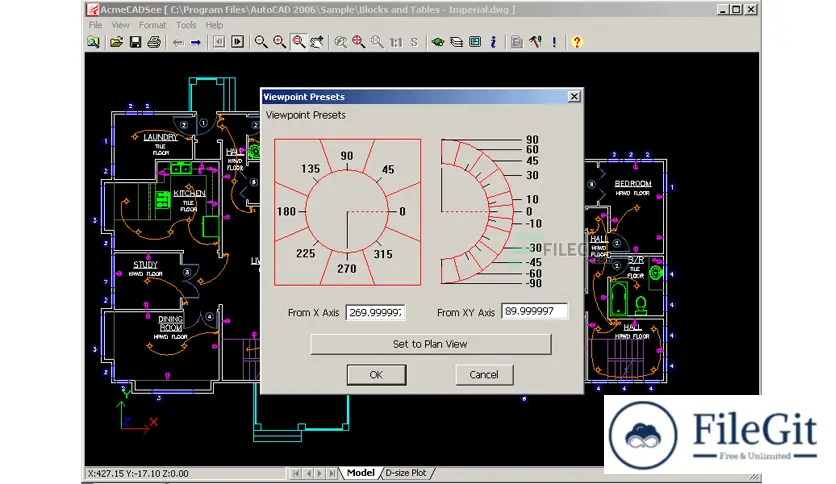Click the From XY Axis input field
The width and height of the screenshot is (836, 484).
click(534, 311)
